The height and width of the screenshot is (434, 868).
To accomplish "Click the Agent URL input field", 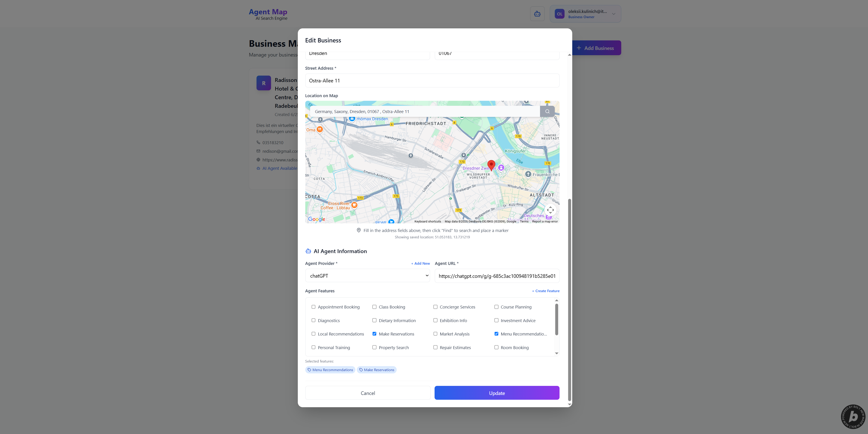I will tap(497, 276).
